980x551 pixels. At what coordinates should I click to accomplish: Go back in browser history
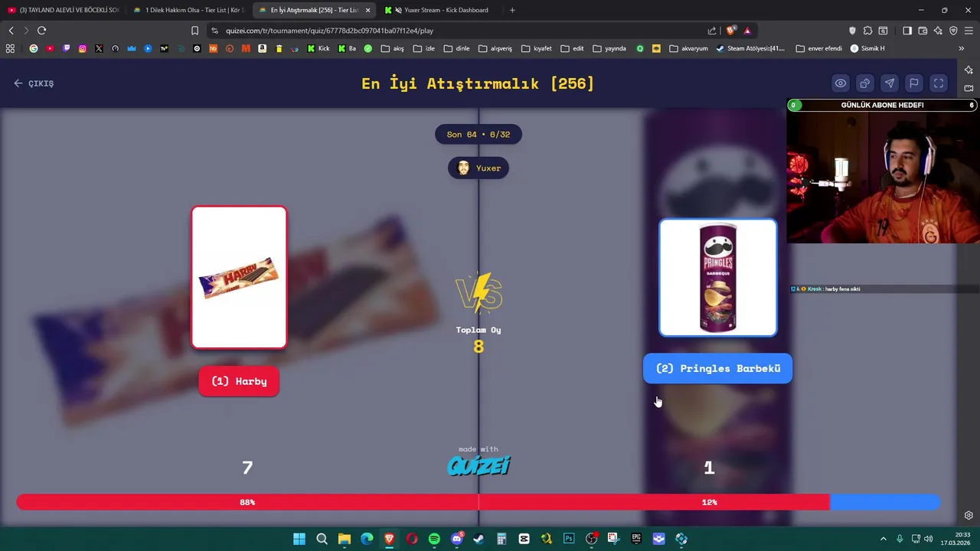11,31
